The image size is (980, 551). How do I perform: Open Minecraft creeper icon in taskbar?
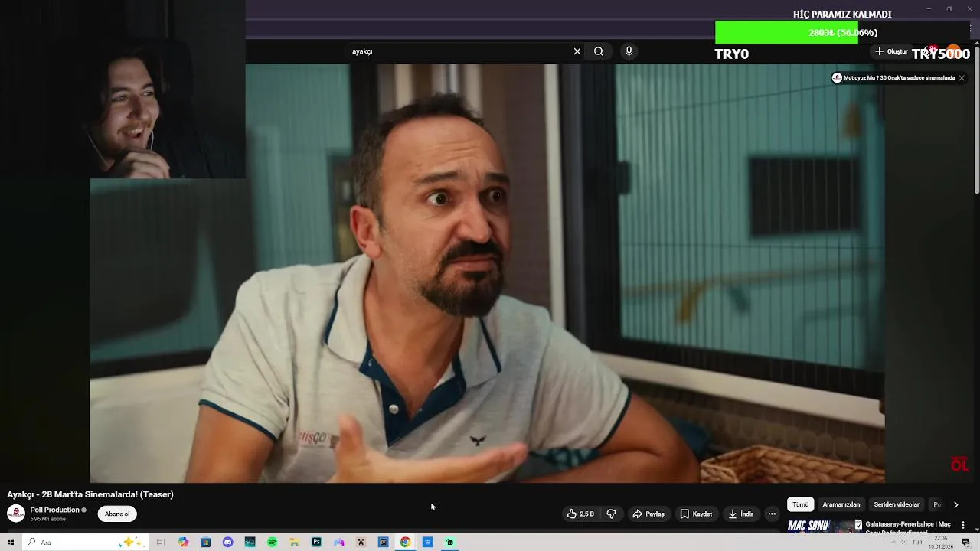point(361,542)
